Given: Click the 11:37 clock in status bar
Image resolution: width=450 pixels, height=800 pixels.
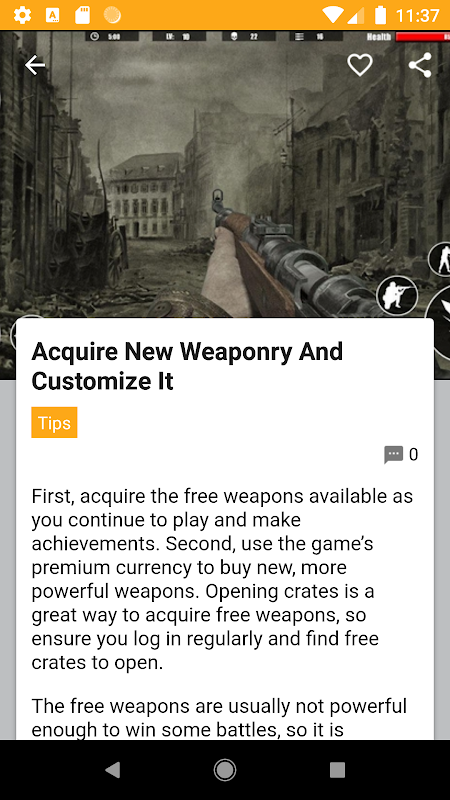Looking at the screenshot, I should [417, 15].
